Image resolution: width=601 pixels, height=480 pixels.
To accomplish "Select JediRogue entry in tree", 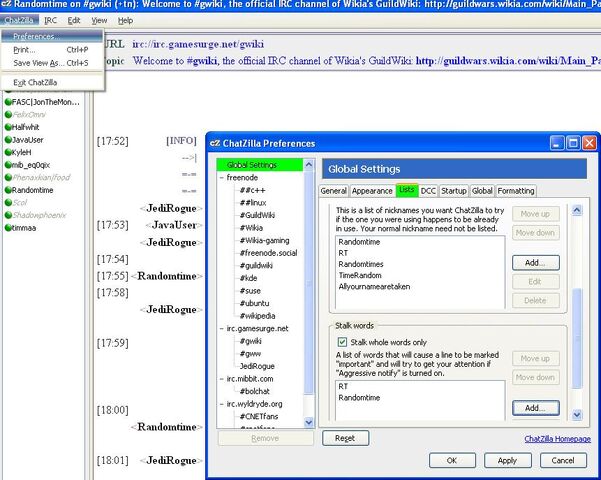I will click(x=257, y=366).
